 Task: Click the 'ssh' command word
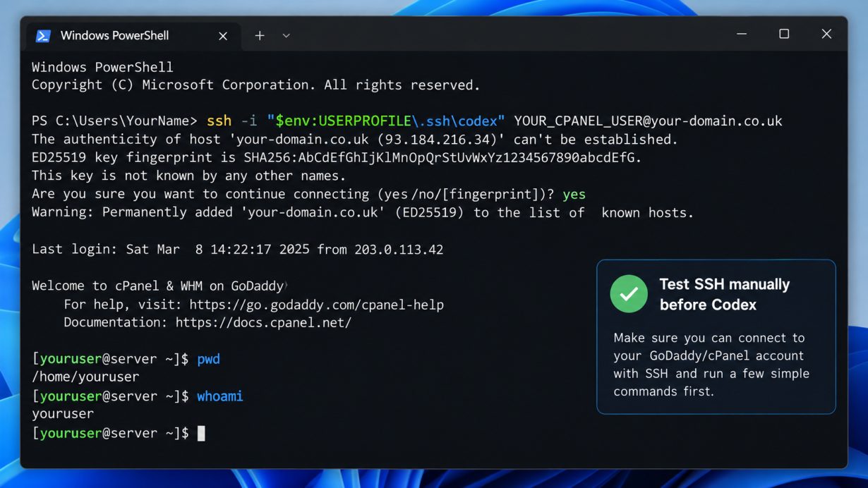(219, 121)
